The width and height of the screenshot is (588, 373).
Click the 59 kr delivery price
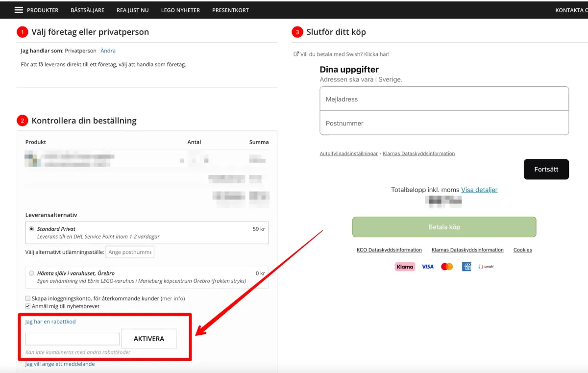tap(259, 229)
